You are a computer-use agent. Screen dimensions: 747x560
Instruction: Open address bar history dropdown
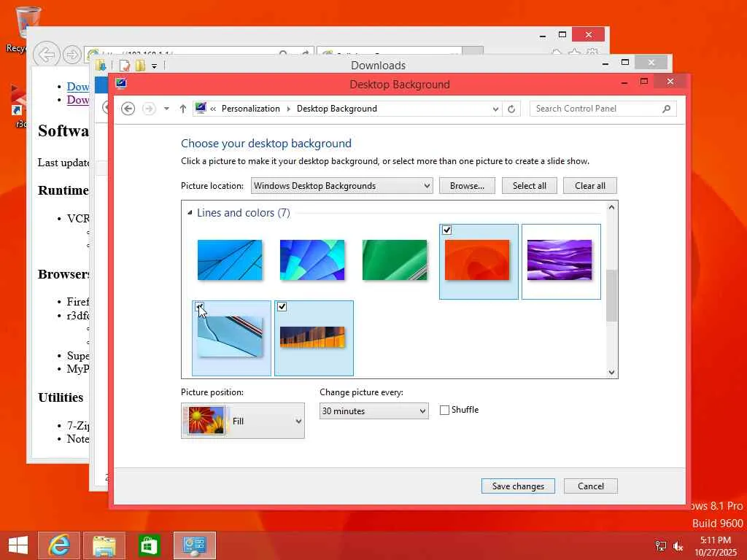point(495,109)
